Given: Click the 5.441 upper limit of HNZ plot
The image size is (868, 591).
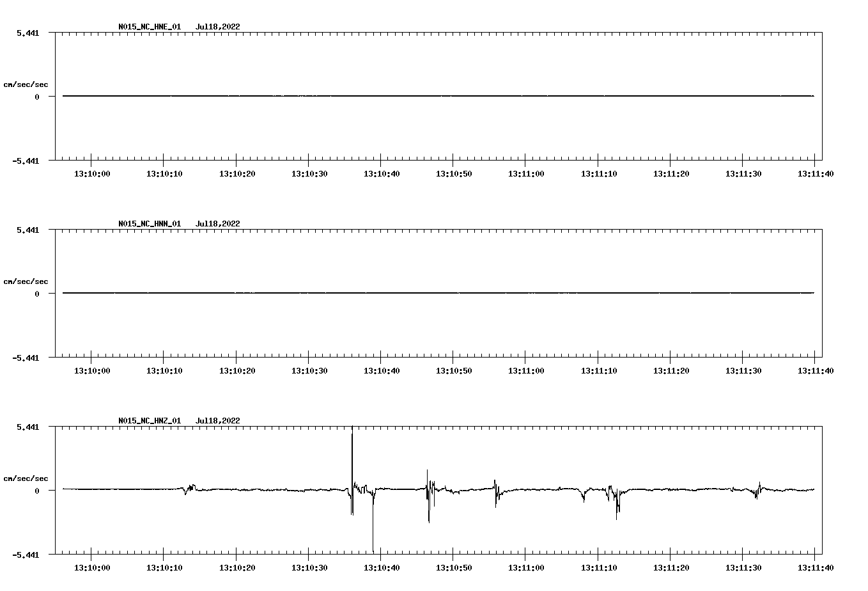Looking at the screenshot, I should [x=27, y=427].
